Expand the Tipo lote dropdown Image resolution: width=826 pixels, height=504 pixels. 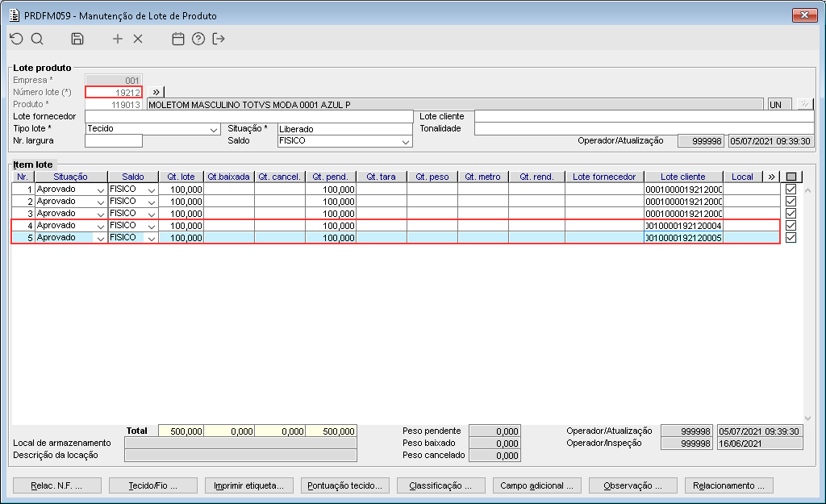click(x=214, y=129)
